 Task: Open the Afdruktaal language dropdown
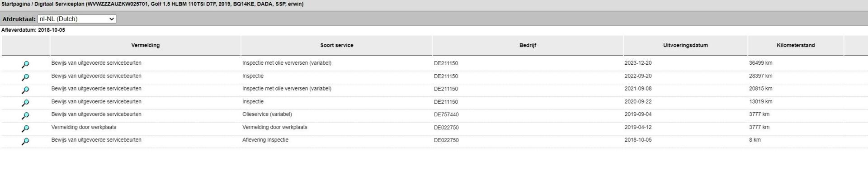(77, 19)
